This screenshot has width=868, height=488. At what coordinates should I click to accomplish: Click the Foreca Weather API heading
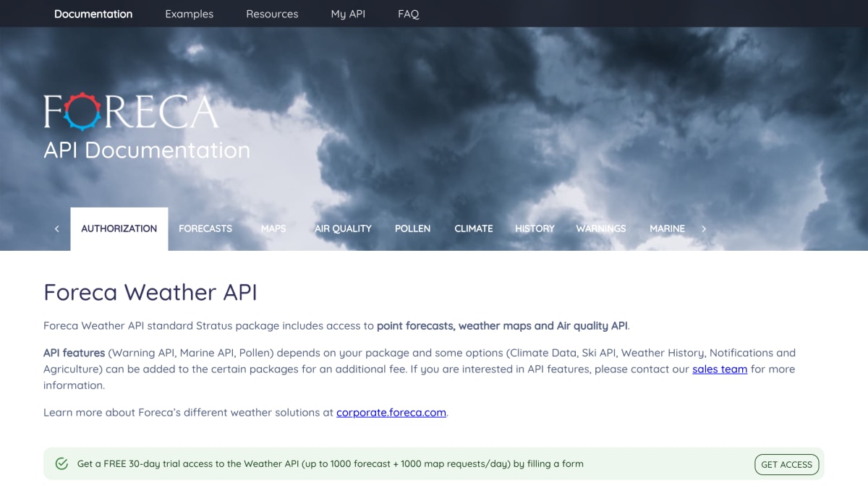click(x=150, y=292)
